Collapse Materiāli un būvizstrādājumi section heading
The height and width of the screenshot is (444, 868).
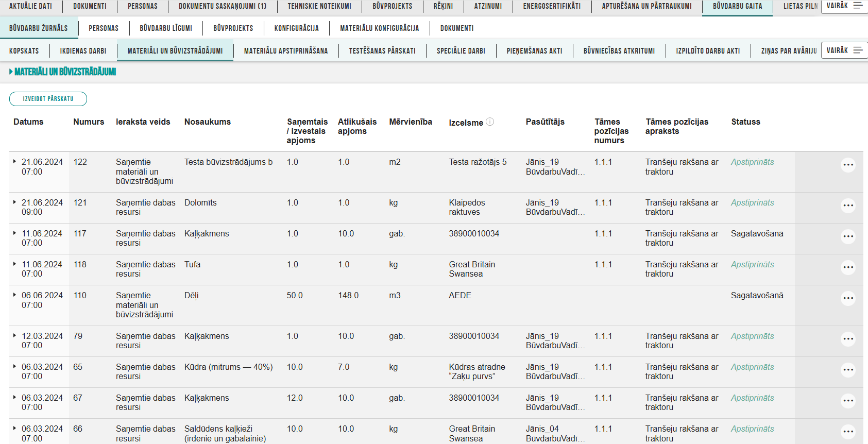coord(11,72)
